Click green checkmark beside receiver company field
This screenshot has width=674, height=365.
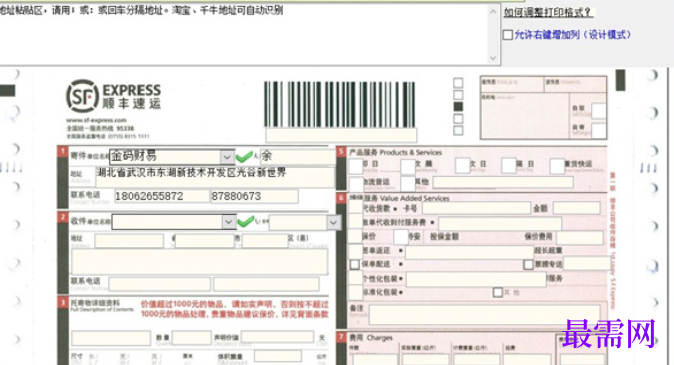point(245,221)
